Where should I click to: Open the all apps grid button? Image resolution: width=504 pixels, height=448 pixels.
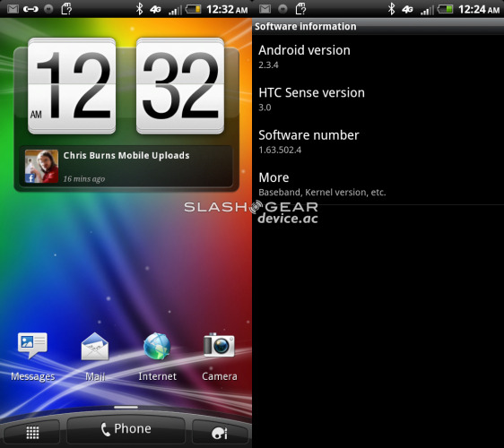pos(31,433)
